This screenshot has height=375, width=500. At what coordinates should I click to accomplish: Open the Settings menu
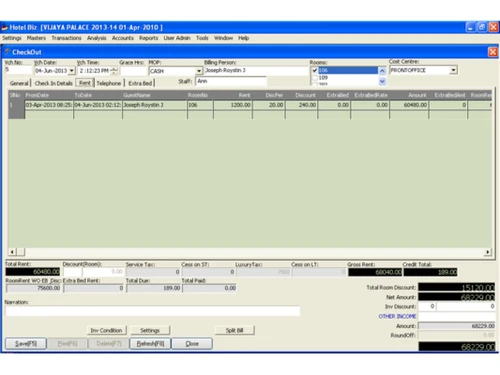click(12, 38)
